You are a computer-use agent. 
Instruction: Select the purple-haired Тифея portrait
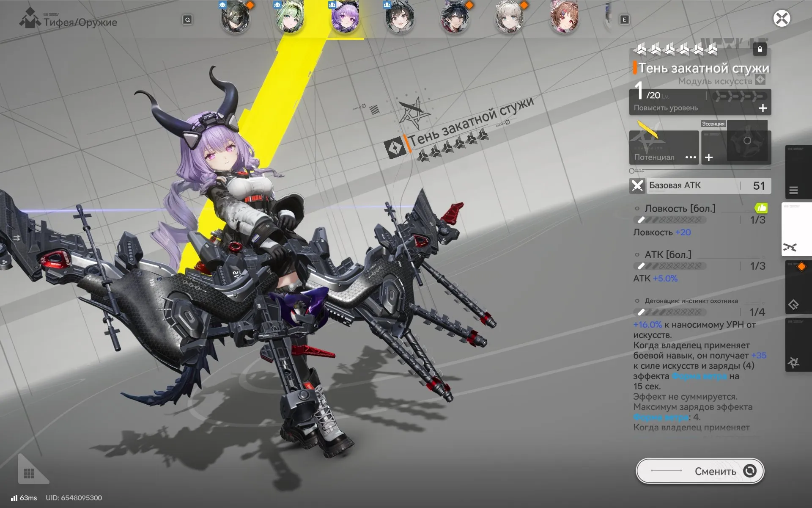345,17
